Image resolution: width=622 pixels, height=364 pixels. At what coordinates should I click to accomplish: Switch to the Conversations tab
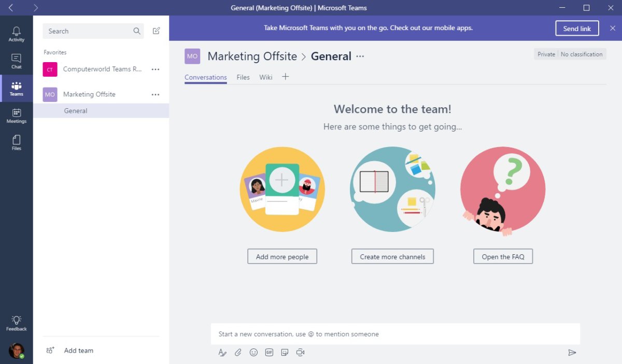coord(206,77)
